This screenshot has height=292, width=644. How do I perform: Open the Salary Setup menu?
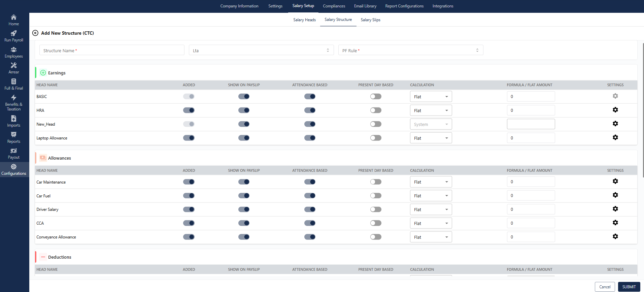[303, 6]
